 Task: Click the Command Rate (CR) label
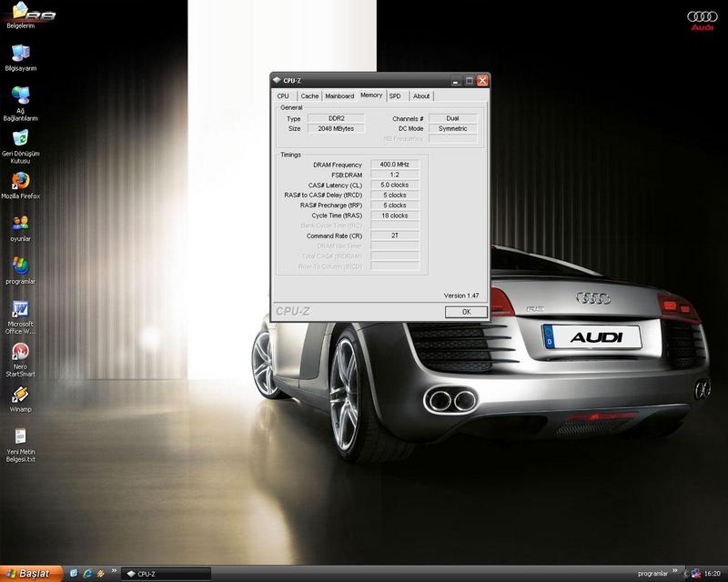tap(334, 236)
